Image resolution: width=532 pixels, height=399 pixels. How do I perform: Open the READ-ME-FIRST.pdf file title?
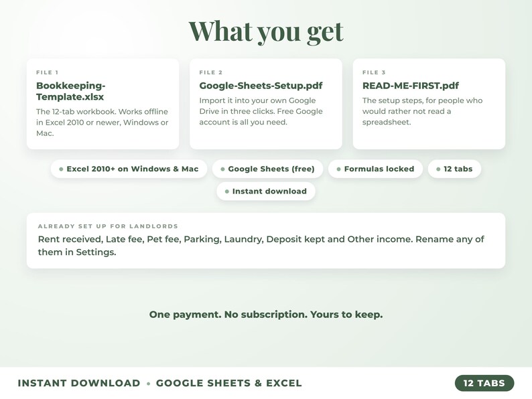(x=411, y=86)
